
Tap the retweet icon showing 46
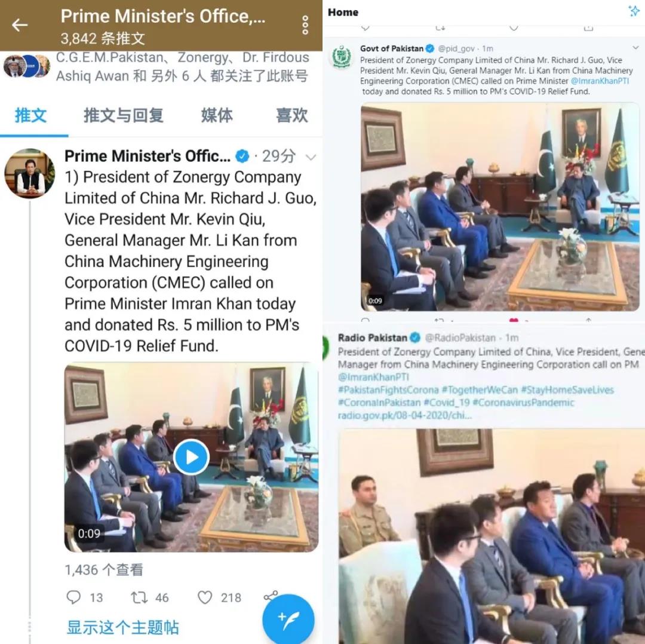139,597
